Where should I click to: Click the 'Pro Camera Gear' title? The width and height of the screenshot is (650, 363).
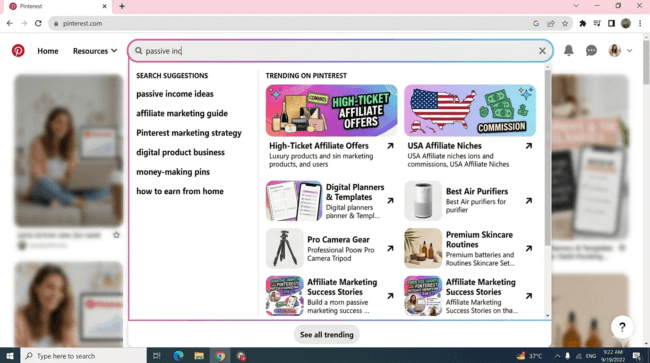338,240
